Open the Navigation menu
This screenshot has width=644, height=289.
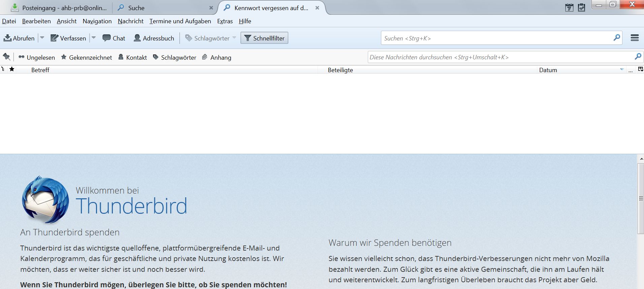click(97, 21)
